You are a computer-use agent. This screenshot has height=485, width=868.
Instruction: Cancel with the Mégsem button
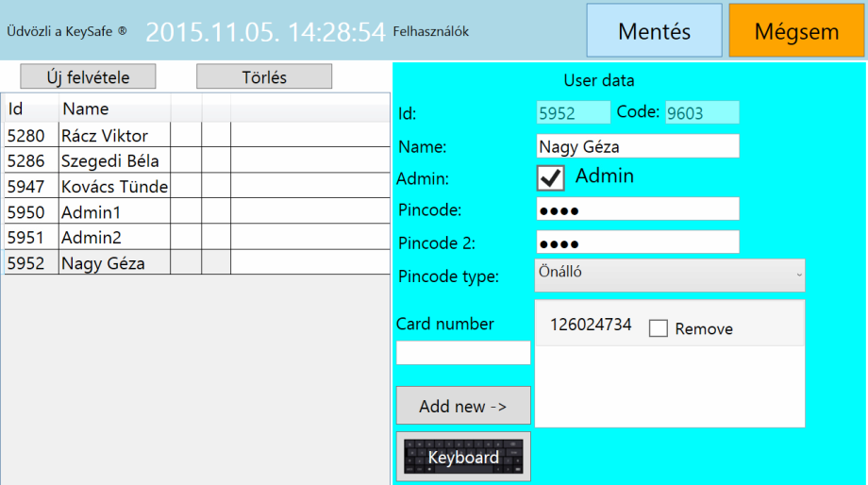(796, 30)
